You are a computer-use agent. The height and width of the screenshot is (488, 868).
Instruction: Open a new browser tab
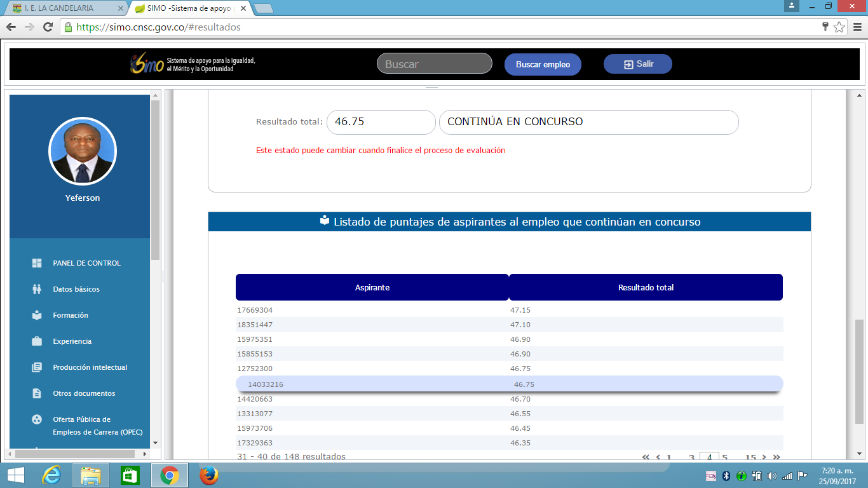pos(263,8)
